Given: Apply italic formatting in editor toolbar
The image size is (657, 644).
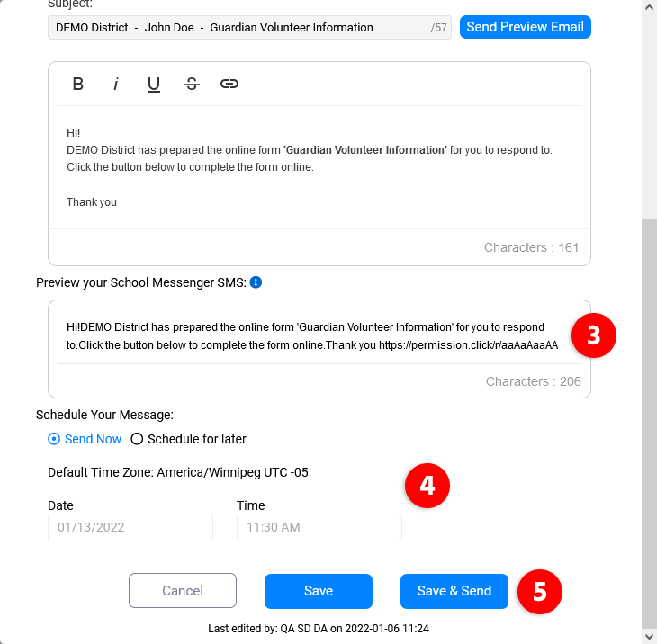Looking at the screenshot, I should (116, 84).
